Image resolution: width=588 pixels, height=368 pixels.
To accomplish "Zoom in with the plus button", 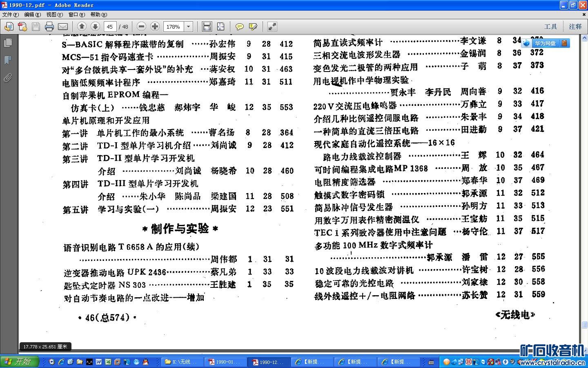I will (155, 27).
